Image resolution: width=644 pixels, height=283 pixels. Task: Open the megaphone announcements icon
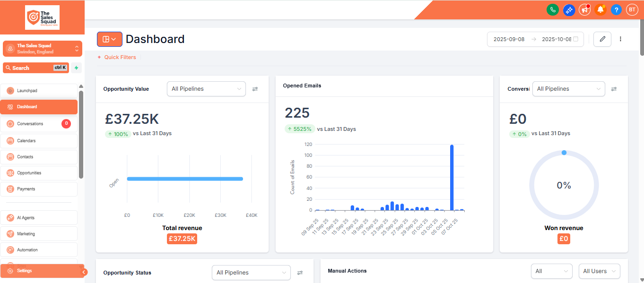585,9
